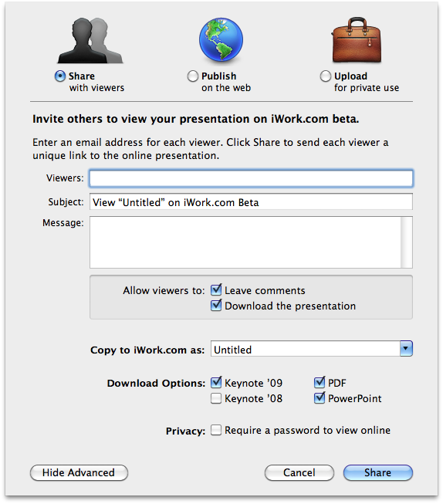The height and width of the screenshot is (504, 443).
Task: Uncheck Keynote '09 download option
Action: point(216,383)
